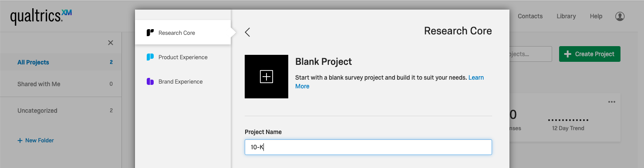
Task: Open the user account profile icon
Action: coord(620,16)
